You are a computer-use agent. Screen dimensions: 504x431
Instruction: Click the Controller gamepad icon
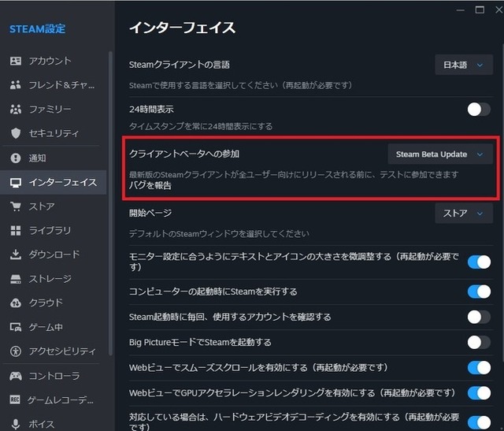point(15,376)
